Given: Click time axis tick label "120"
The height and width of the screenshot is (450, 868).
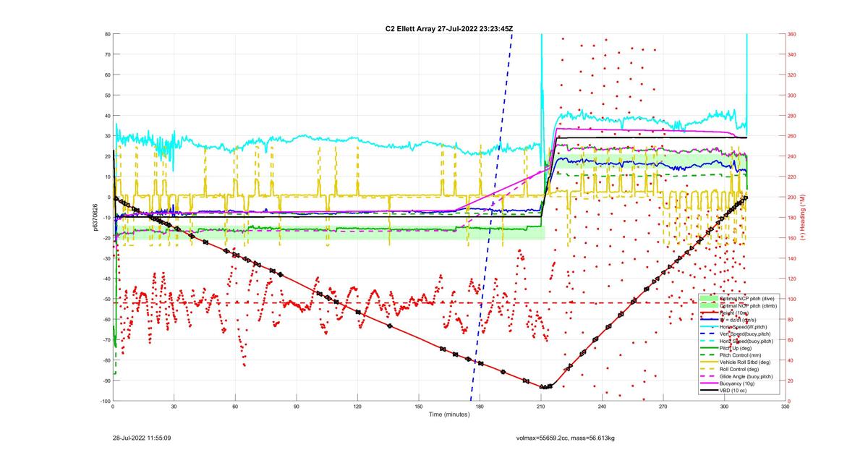Looking at the screenshot, I should 357,407.
